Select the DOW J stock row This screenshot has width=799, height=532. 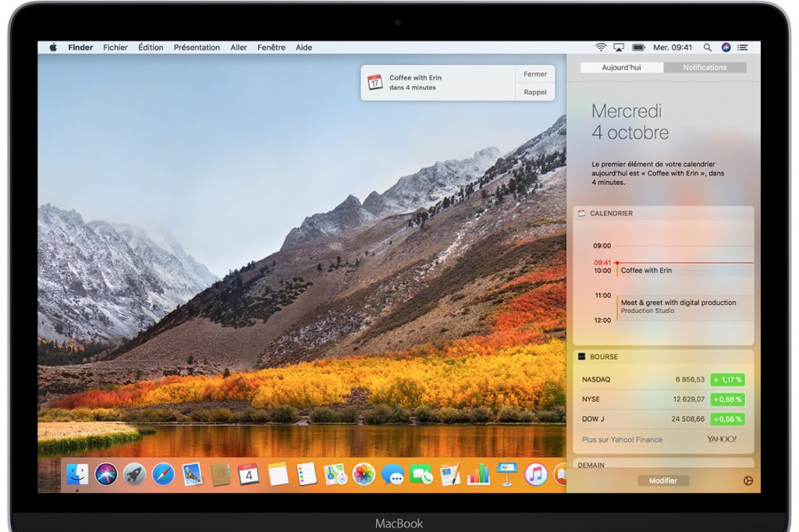[663, 420]
